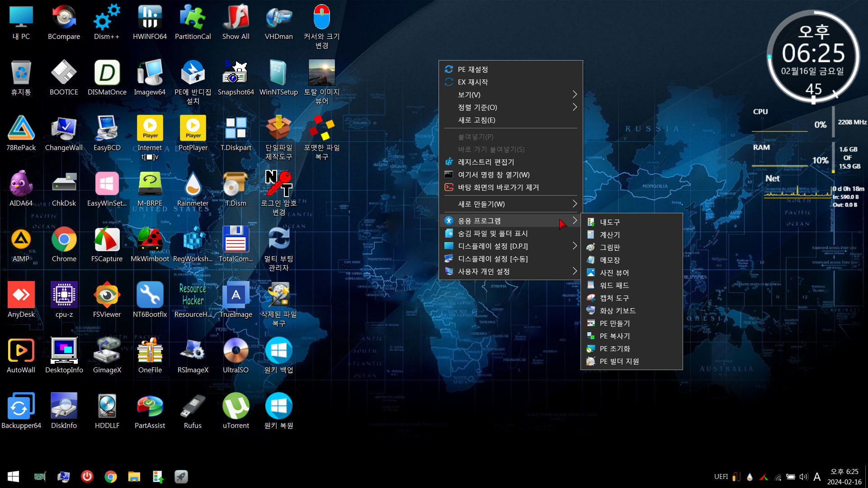Open File Explorer from the taskbar

point(134,477)
